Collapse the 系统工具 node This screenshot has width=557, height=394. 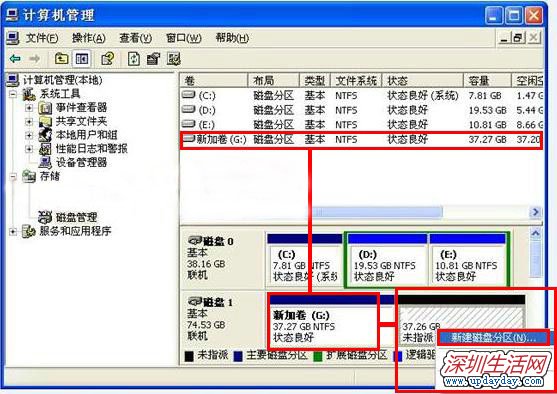13,94
